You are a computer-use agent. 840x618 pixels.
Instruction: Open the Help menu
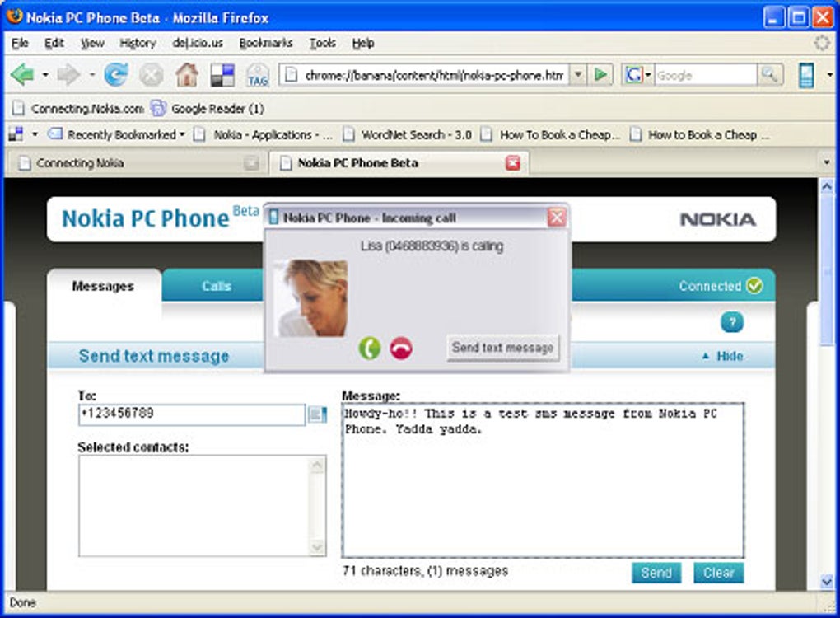click(x=362, y=43)
